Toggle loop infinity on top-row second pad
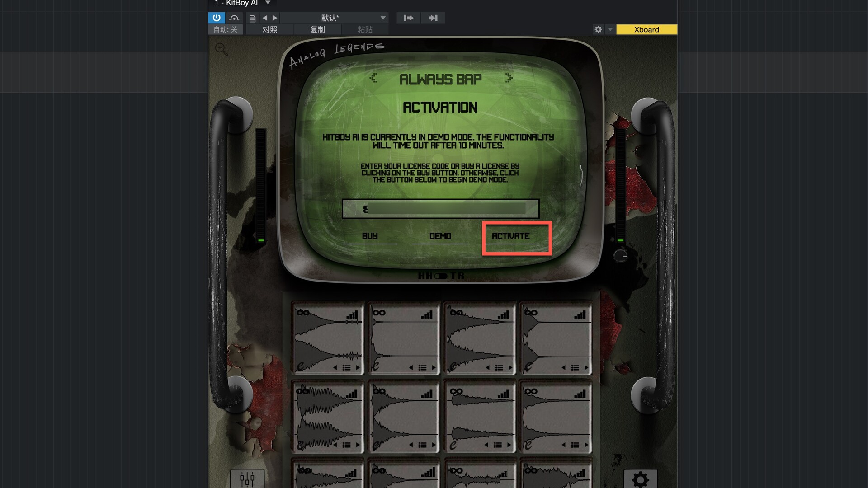 (379, 313)
